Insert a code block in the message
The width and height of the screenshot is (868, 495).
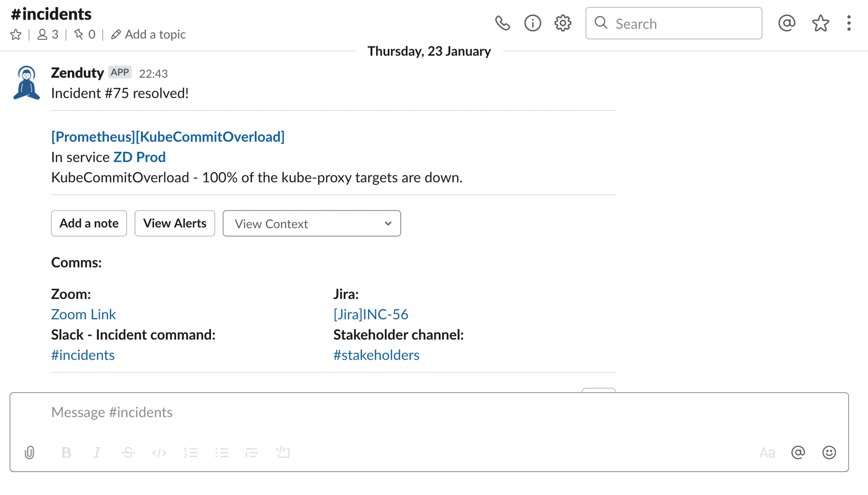tap(283, 452)
